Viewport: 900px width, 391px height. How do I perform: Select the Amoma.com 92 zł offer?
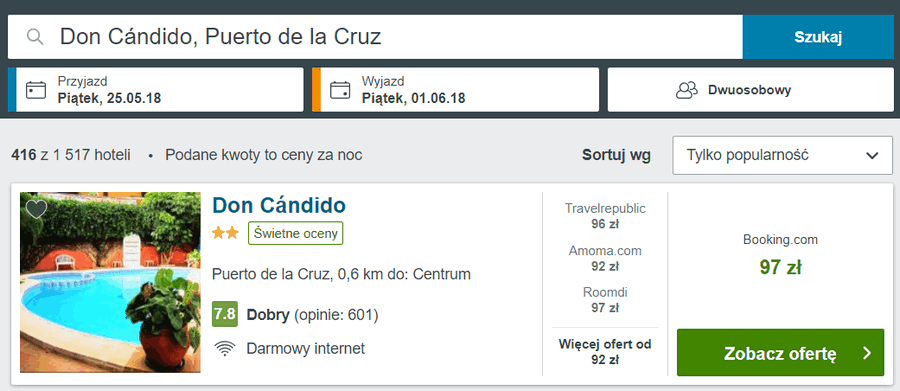605,258
